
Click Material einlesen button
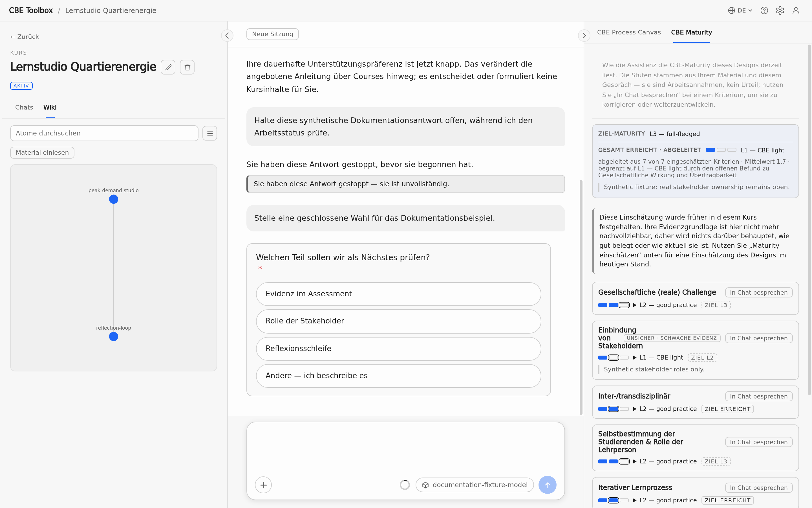point(42,152)
